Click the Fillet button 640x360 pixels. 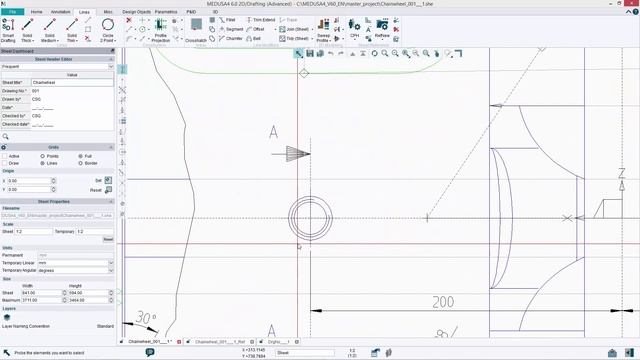click(227, 20)
